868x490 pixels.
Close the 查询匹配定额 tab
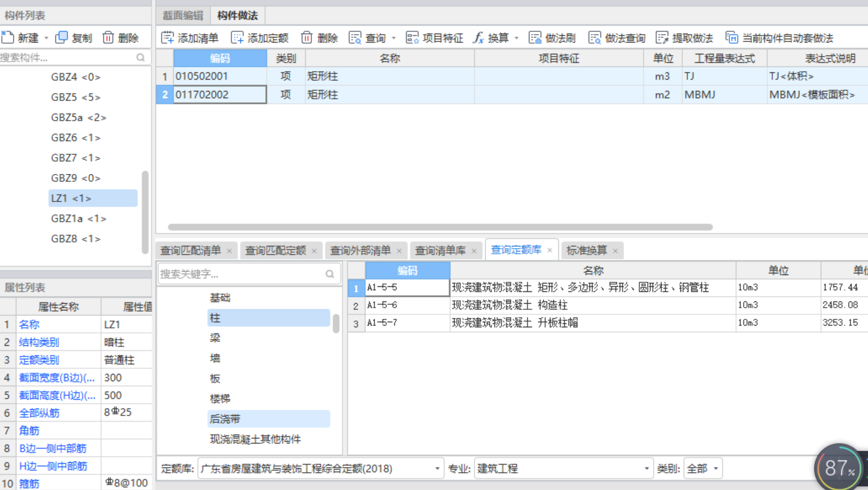coord(314,251)
